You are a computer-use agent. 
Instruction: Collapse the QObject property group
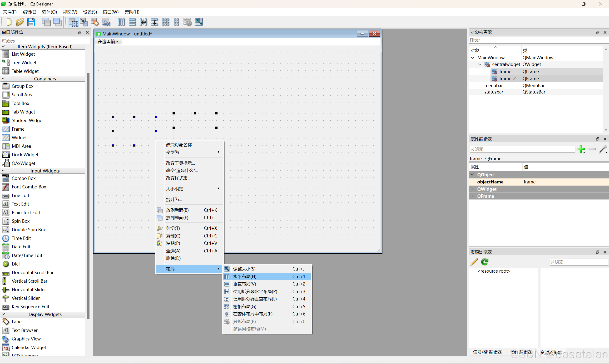(472, 175)
